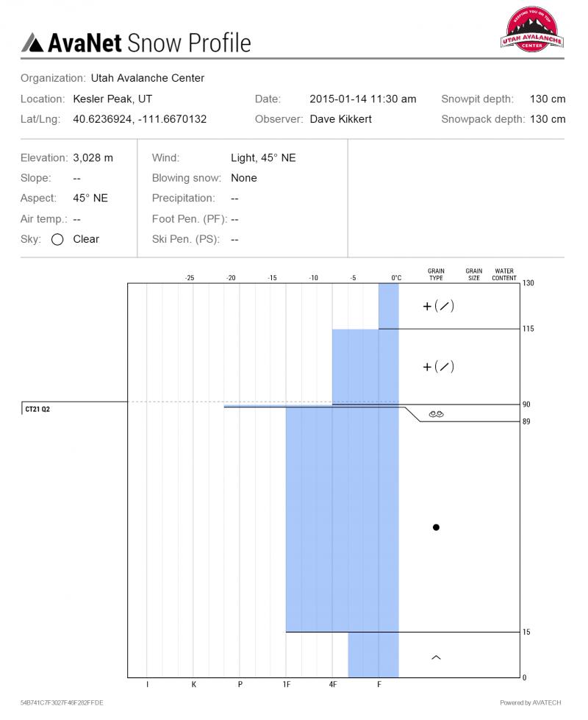Click the rounded grain black dot symbol
This screenshot has width=588, height=720.
tap(436, 527)
